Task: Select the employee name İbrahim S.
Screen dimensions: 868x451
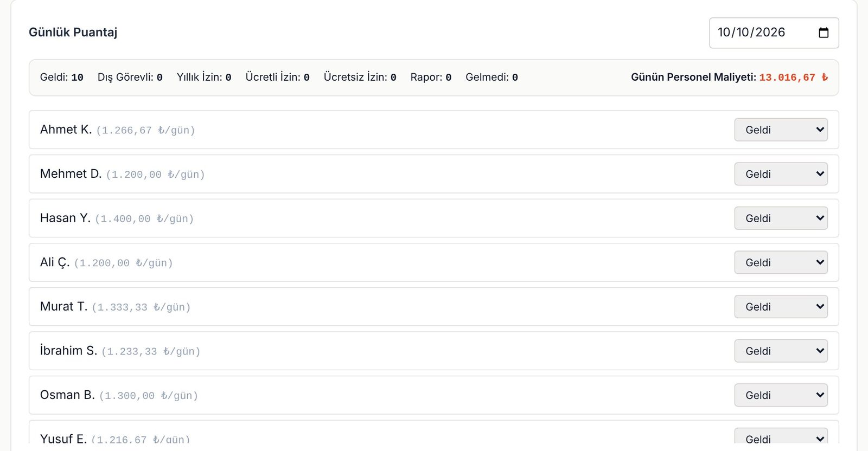Action: click(69, 351)
